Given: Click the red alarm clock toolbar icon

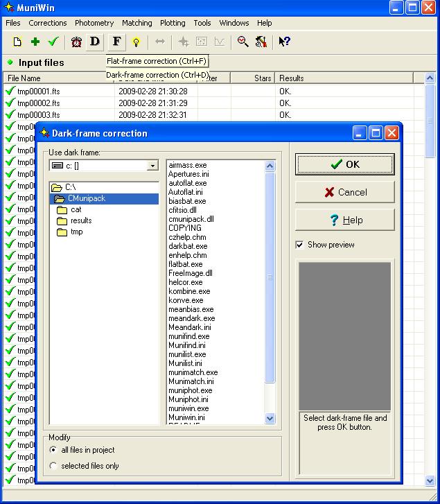Looking at the screenshot, I should click(x=77, y=42).
